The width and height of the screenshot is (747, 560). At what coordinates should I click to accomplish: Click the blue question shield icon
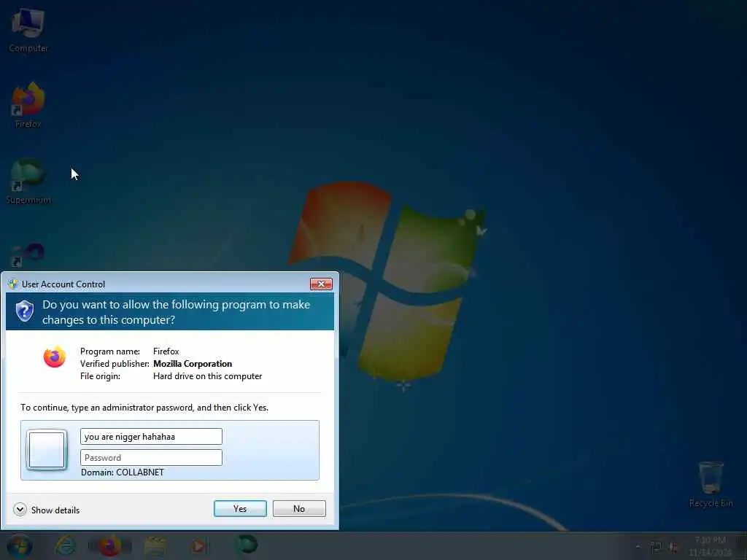click(x=25, y=311)
